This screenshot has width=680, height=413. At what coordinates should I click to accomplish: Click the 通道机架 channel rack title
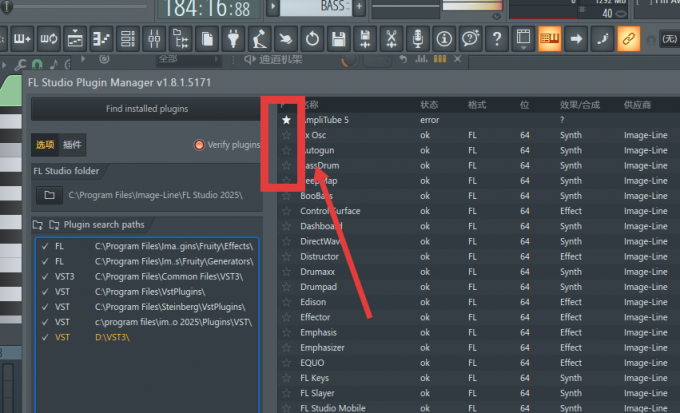pyautogui.click(x=281, y=59)
